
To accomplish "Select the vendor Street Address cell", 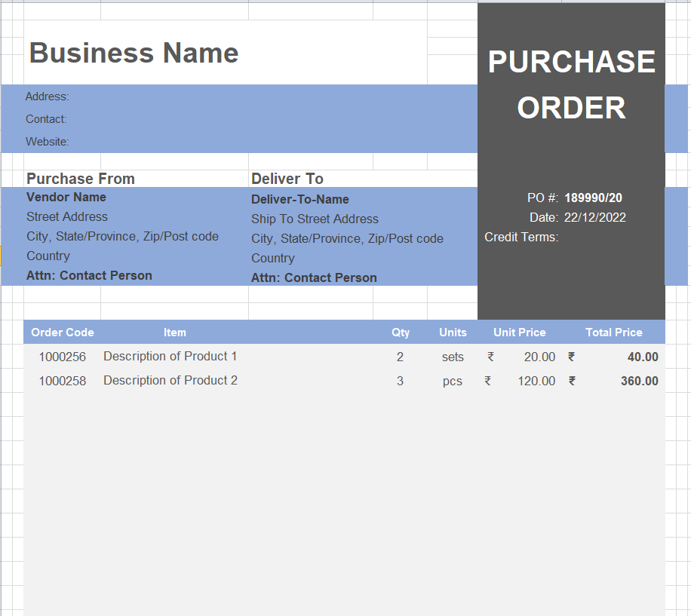I will [67, 216].
